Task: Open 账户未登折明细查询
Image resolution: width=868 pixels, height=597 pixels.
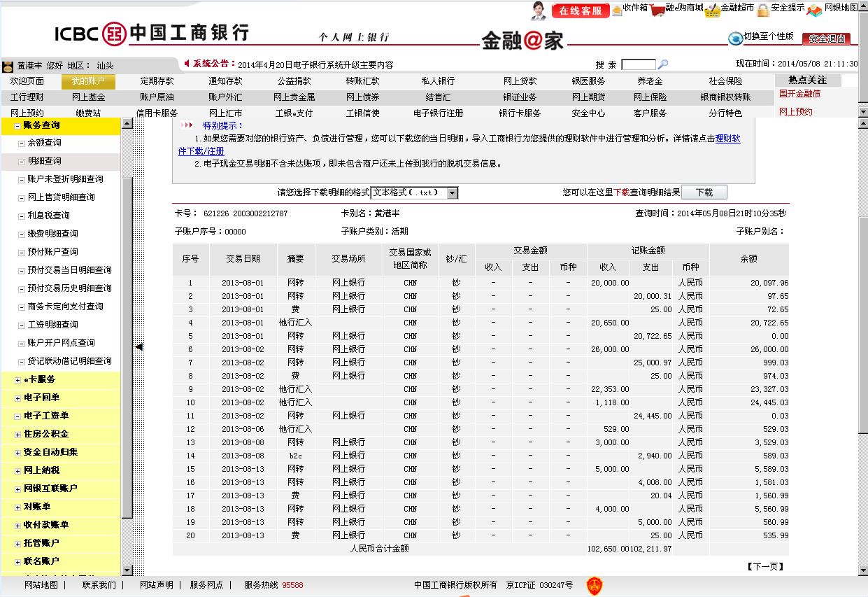Action: coord(65,179)
